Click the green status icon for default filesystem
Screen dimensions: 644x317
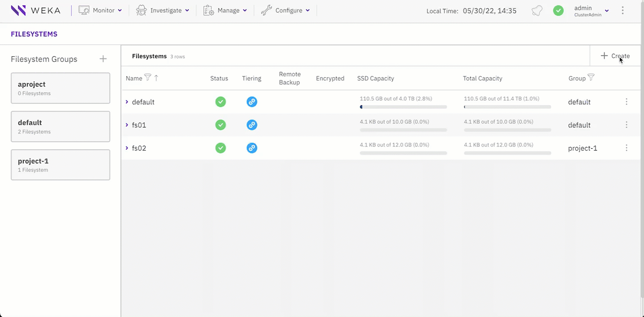click(x=221, y=102)
